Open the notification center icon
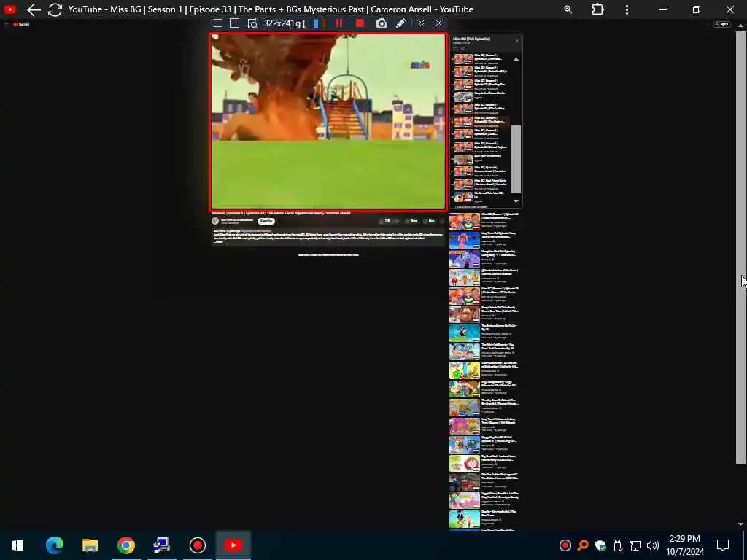747x560 pixels. [x=723, y=545]
